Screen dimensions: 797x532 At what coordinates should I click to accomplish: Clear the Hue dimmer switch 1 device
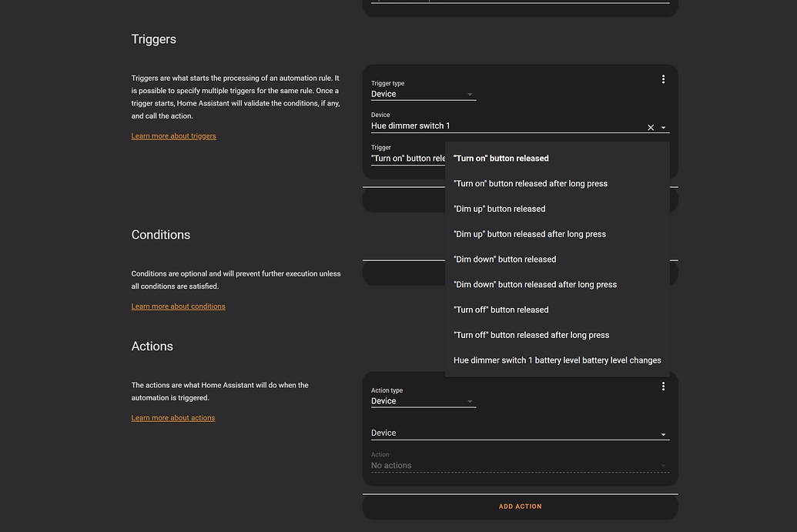651,128
